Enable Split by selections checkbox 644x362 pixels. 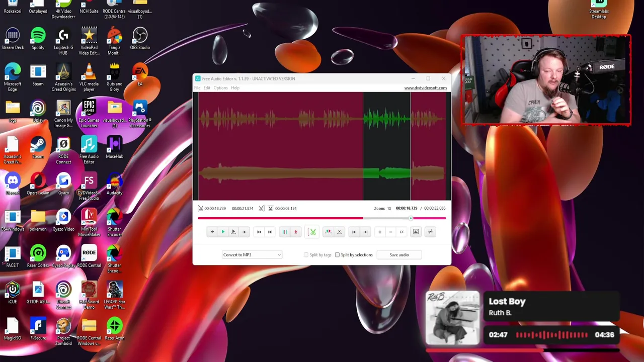pyautogui.click(x=338, y=255)
